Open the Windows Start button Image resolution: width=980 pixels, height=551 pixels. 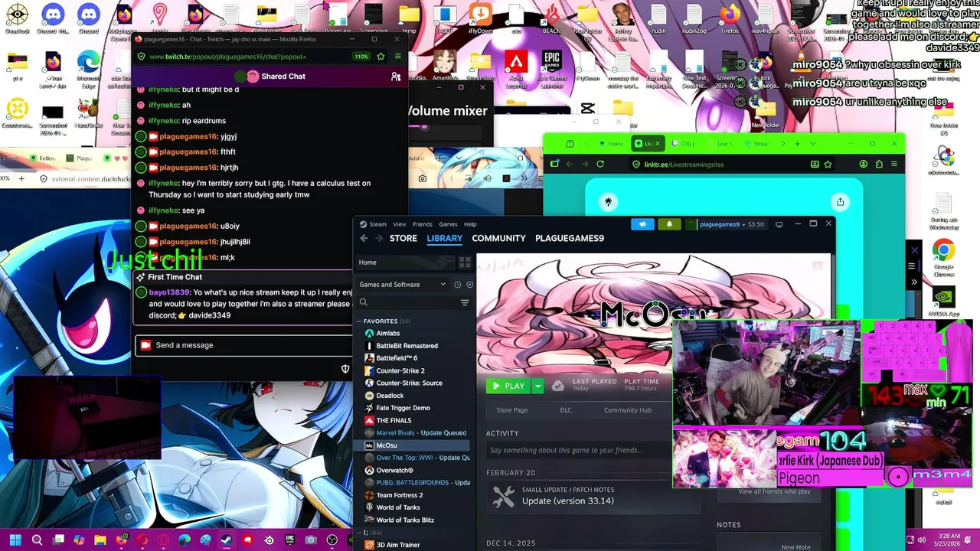pos(15,540)
